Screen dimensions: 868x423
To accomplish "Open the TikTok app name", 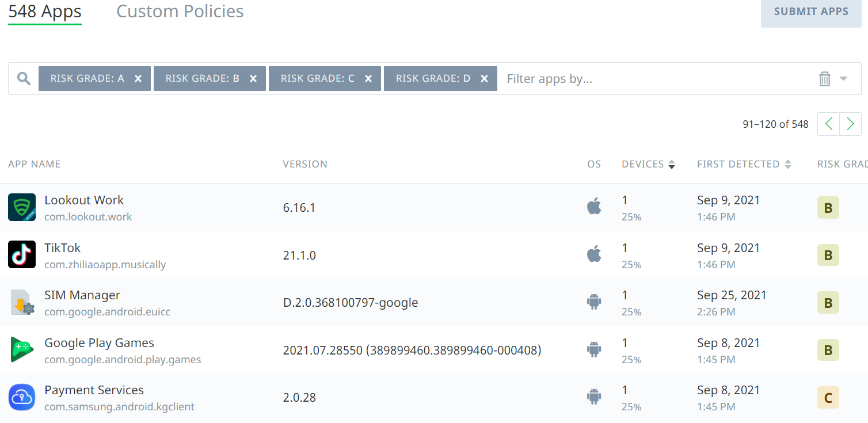I will [x=63, y=248].
